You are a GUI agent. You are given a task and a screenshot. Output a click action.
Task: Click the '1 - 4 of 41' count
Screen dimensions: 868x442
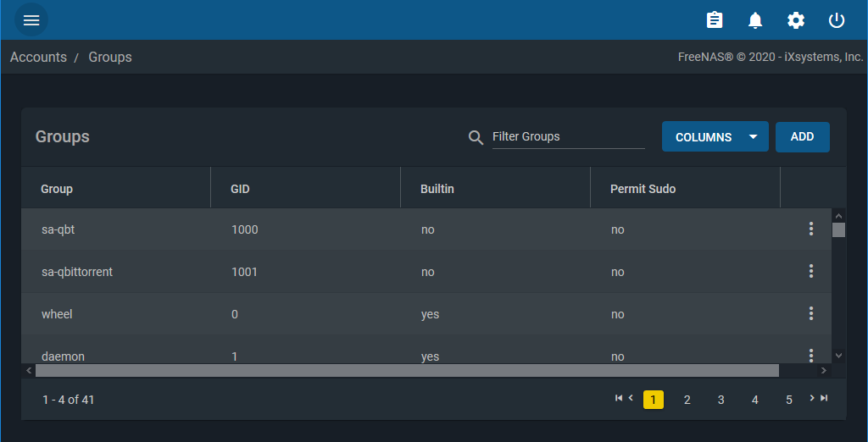69,400
